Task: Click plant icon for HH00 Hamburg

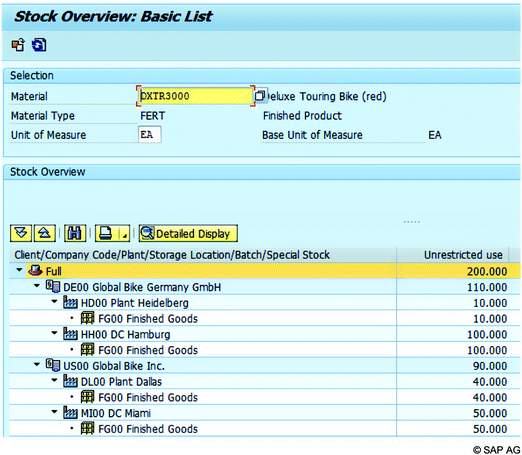Action: [x=70, y=334]
